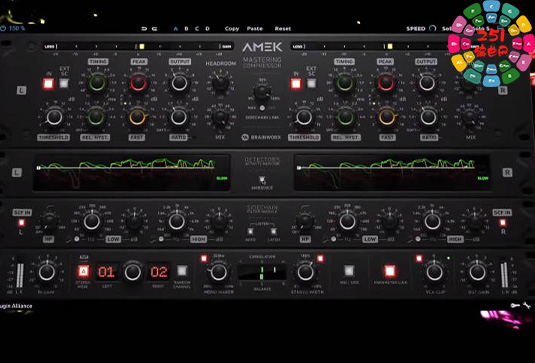Image resolution: width=535 pixels, height=363 pixels.
Task: Click the left sidechain HP filter knob
Action: click(49, 221)
